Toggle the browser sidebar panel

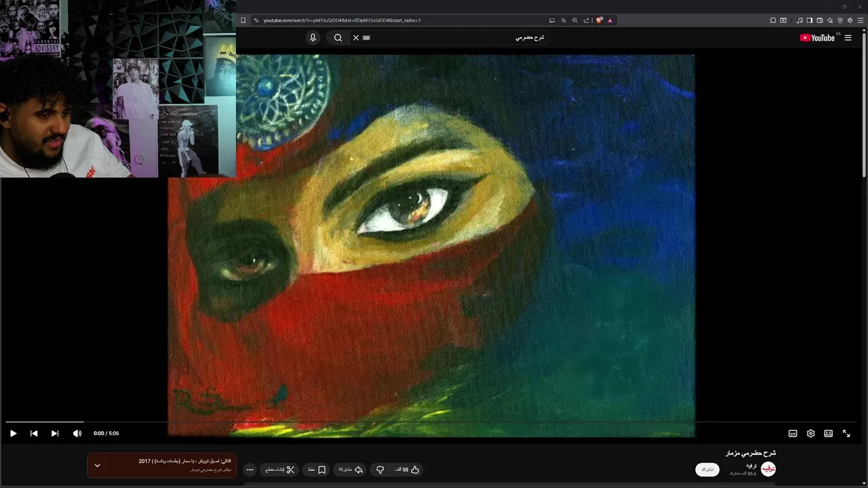809,20
